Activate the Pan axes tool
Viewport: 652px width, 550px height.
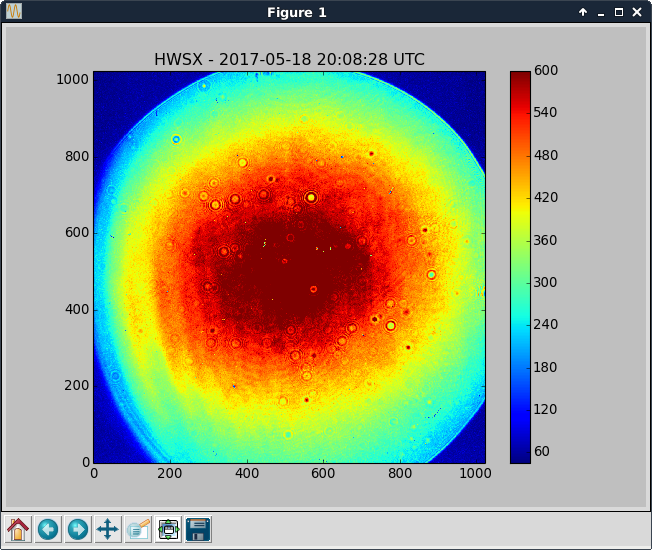[x=108, y=529]
